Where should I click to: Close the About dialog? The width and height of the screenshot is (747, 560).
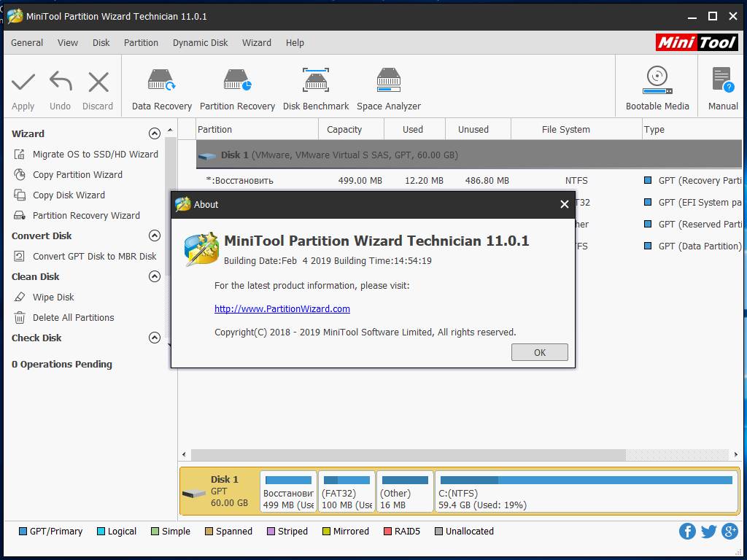564,205
